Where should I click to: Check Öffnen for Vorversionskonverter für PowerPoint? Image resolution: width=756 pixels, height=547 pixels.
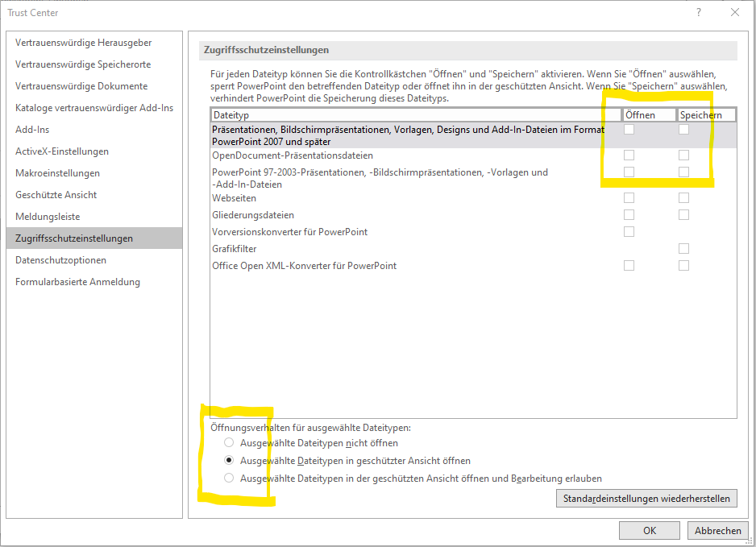point(629,232)
